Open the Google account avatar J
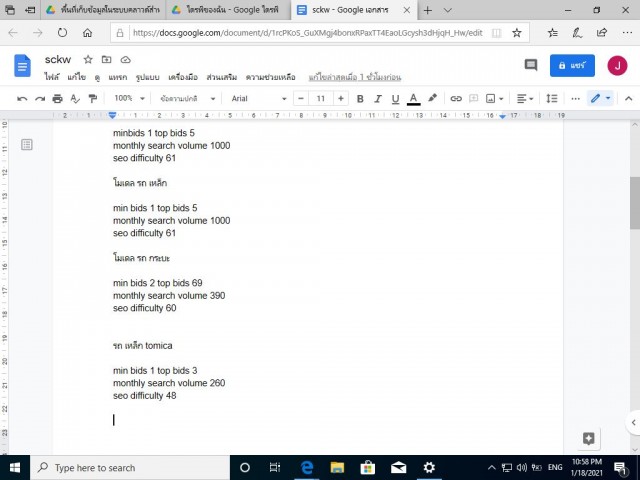Viewport: 640px width, 480px height. coord(617,65)
